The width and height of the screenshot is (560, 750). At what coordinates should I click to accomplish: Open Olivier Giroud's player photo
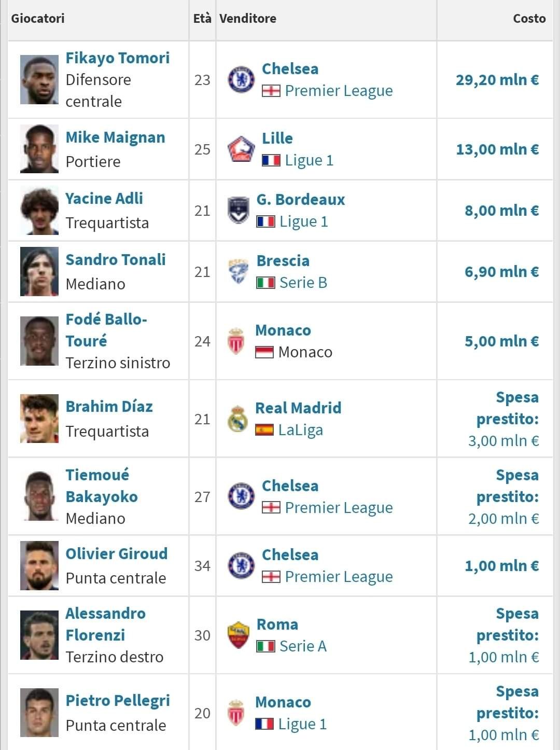click(x=39, y=566)
